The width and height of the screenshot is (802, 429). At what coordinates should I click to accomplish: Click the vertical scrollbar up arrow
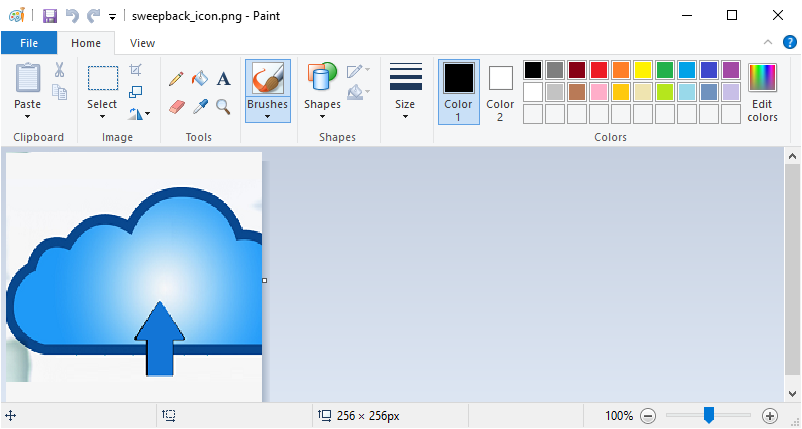click(792, 156)
